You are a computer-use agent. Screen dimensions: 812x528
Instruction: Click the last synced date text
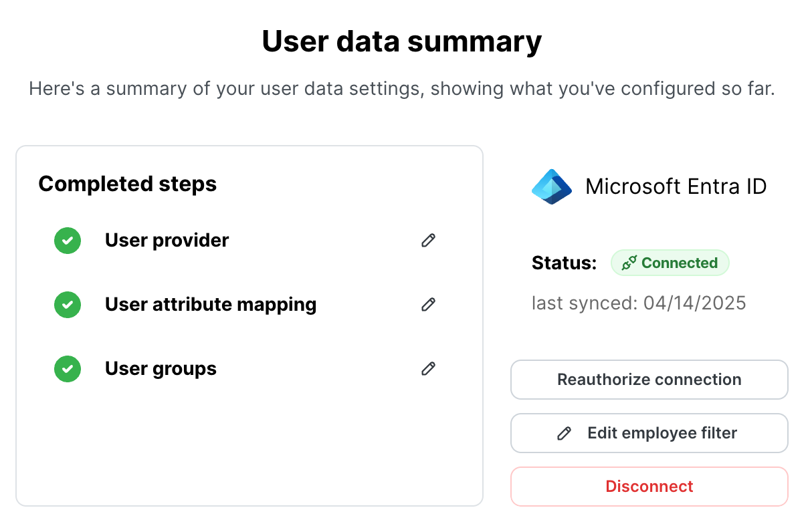coord(639,303)
